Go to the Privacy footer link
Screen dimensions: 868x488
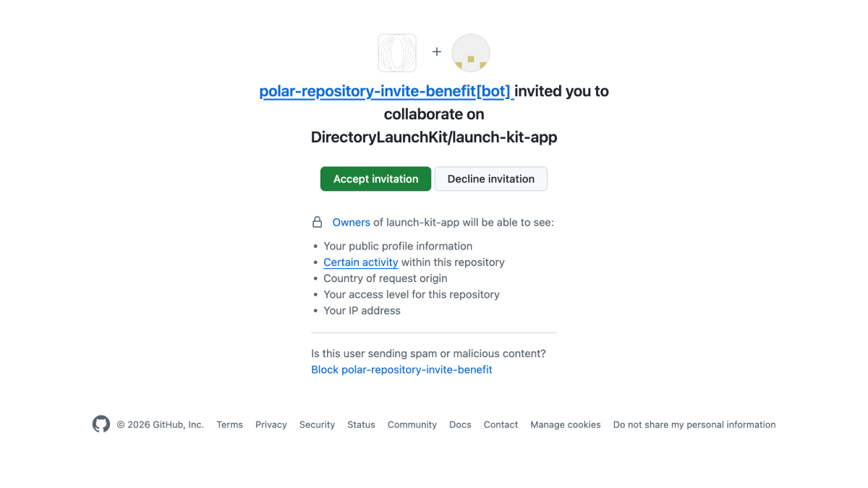(x=271, y=425)
